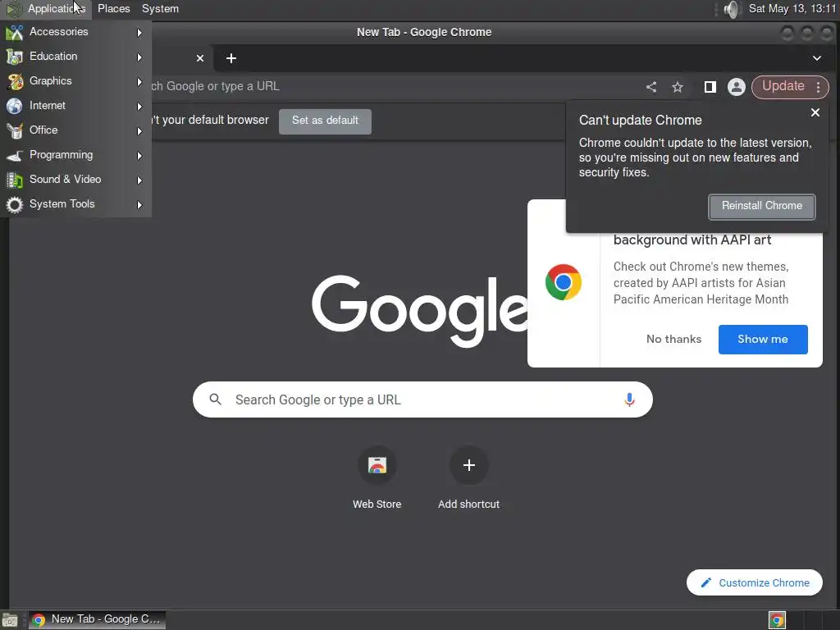Screen dimensions: 840x630
Task: Click the Chrome logo in promo card
Action: pyautogui.click(x=563, y=282)
